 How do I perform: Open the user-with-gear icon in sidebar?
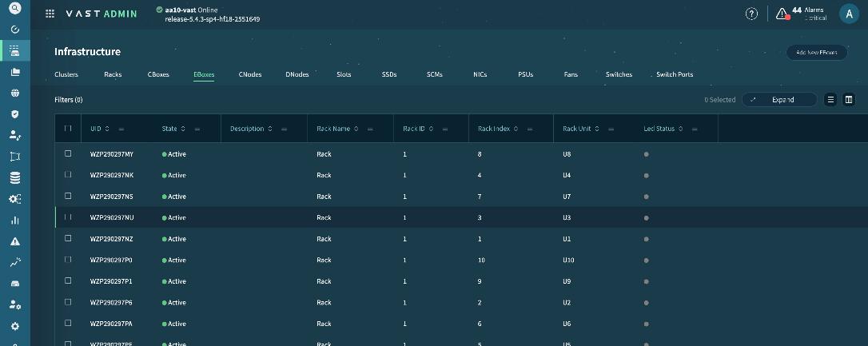[15, 304]
